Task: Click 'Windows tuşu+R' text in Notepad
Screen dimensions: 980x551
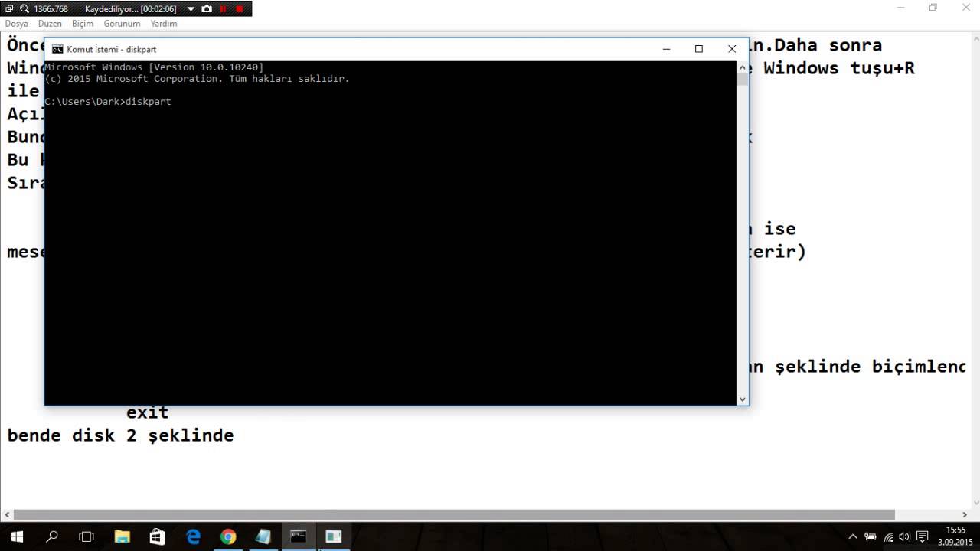Action: click(x=839, y=68)
